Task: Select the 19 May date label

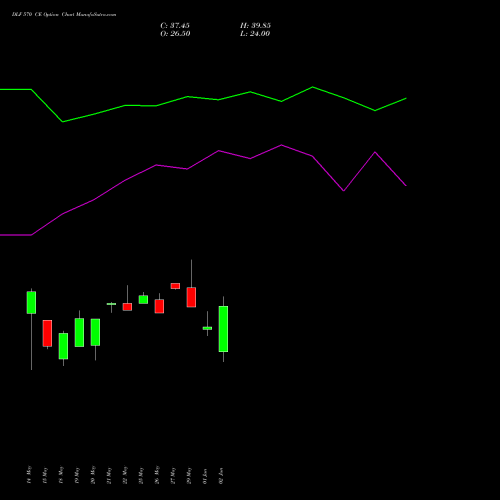Action: [x=77, y=475]
